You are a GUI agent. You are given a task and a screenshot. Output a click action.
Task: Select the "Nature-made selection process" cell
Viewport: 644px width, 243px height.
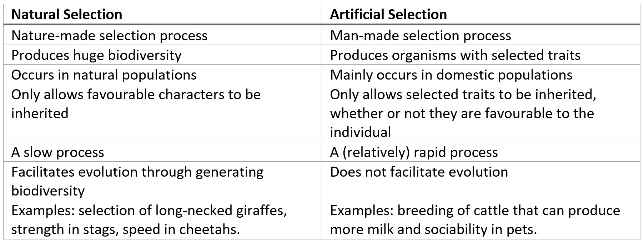[x=109, y=36]
